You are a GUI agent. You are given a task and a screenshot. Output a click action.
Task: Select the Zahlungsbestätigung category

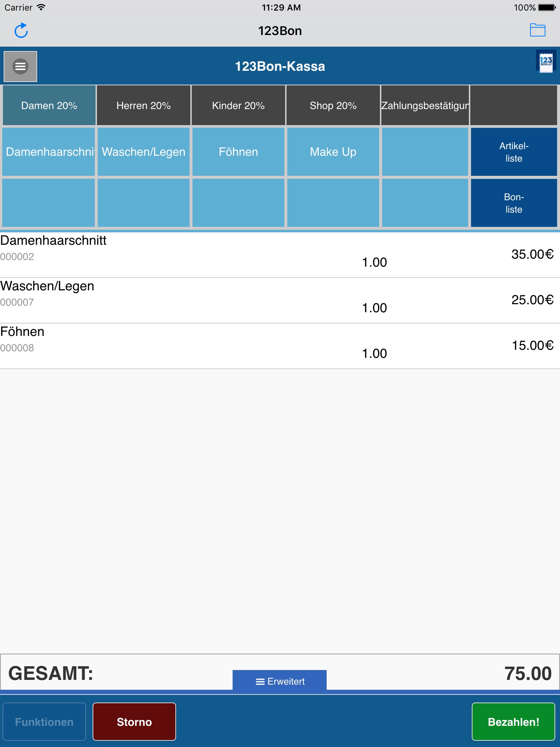(425, 106)
